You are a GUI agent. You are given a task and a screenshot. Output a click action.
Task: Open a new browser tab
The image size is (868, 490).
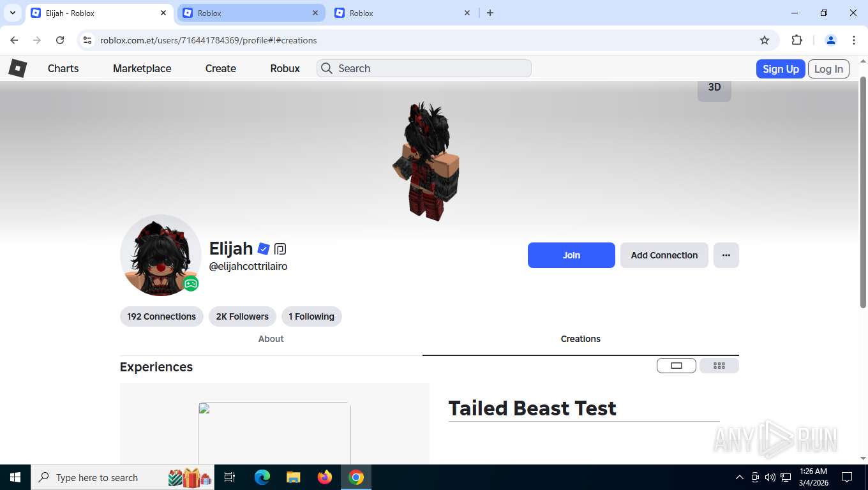[x=490, y=13]
